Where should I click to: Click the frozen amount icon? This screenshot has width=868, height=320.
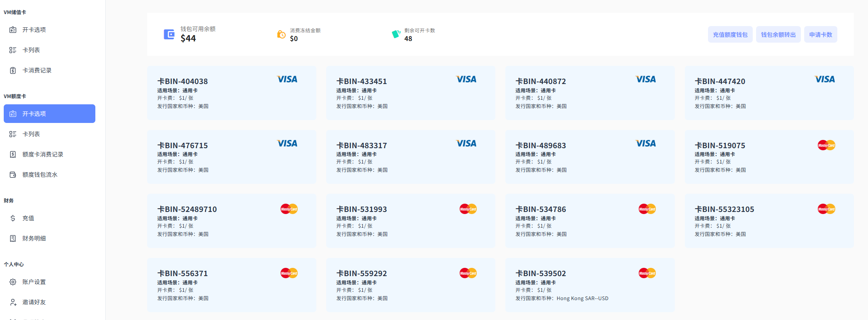281,34
